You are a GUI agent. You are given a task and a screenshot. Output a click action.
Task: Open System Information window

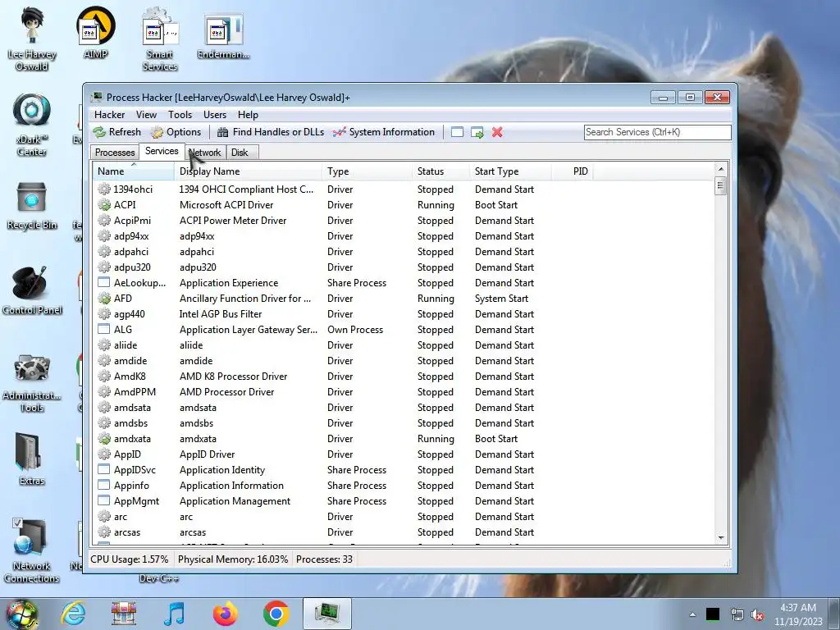[x=384, y=132]
